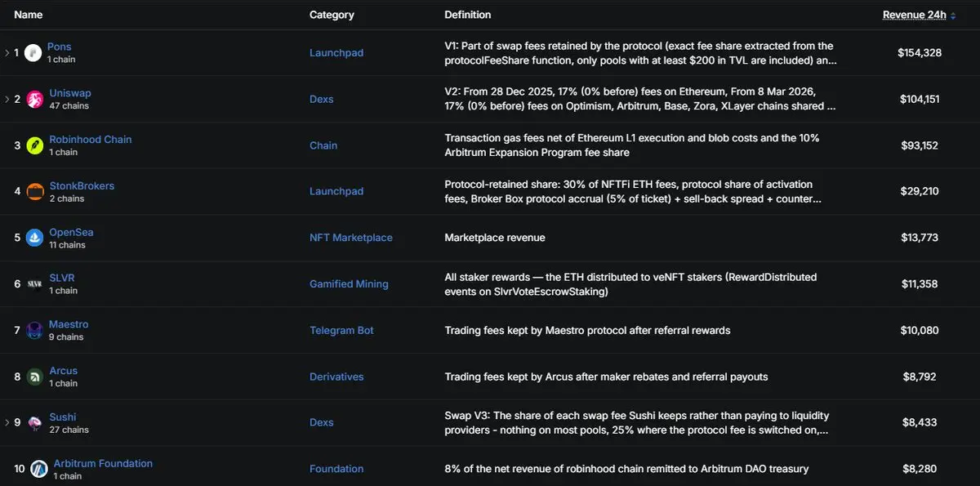The width and height of the screenshot is (980, 486).
Task: Click the SLVR logo icon
Action: (x=35, y=284)
